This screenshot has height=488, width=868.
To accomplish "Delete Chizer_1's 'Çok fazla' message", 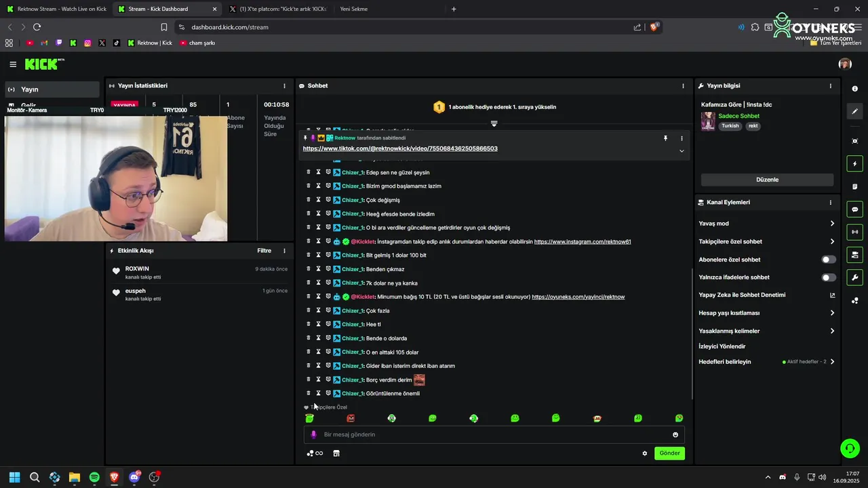I will click(x=309, y=310).
